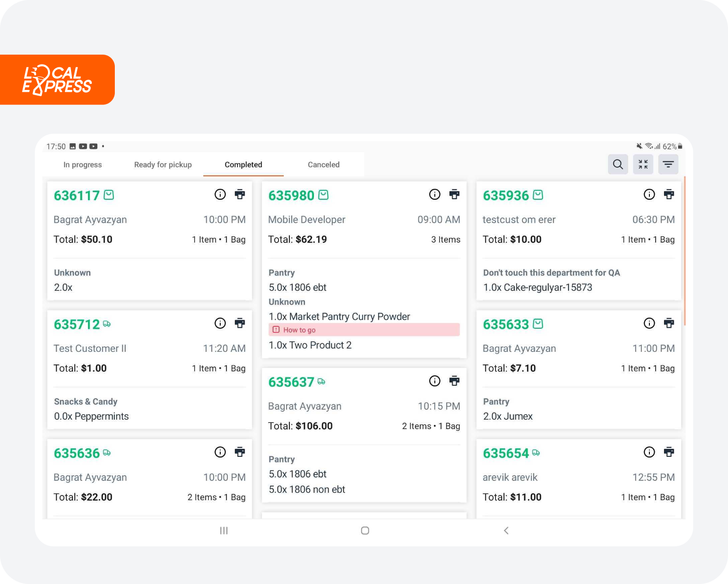Image resolution: width=728 pixels, height=584 pixels.
Task: Click the Local Express logo
Action: click(57, 79)
